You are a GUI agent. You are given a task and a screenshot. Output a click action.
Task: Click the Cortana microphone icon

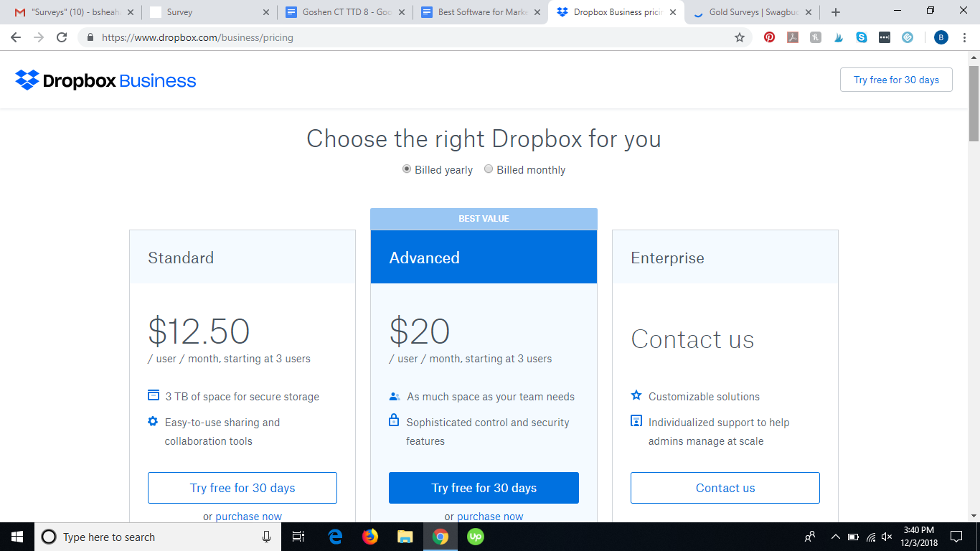pos(266,537)
